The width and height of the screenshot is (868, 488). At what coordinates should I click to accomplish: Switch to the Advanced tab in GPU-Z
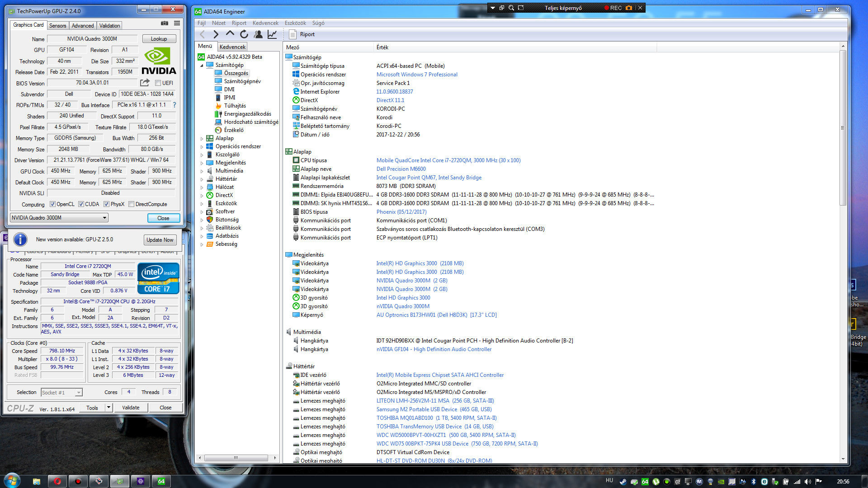coord(83,26)
